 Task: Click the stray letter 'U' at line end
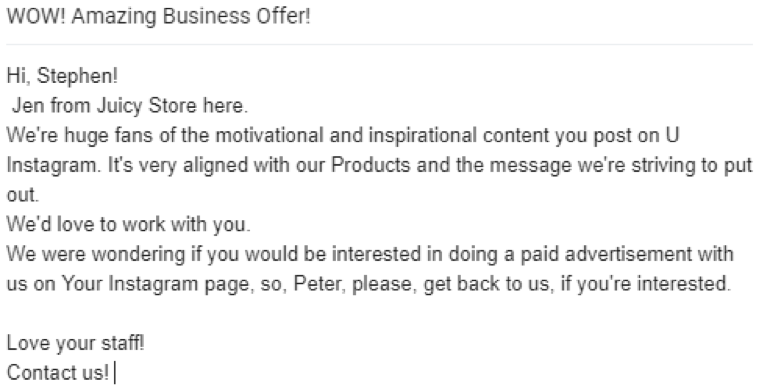[x=672, y=136]
